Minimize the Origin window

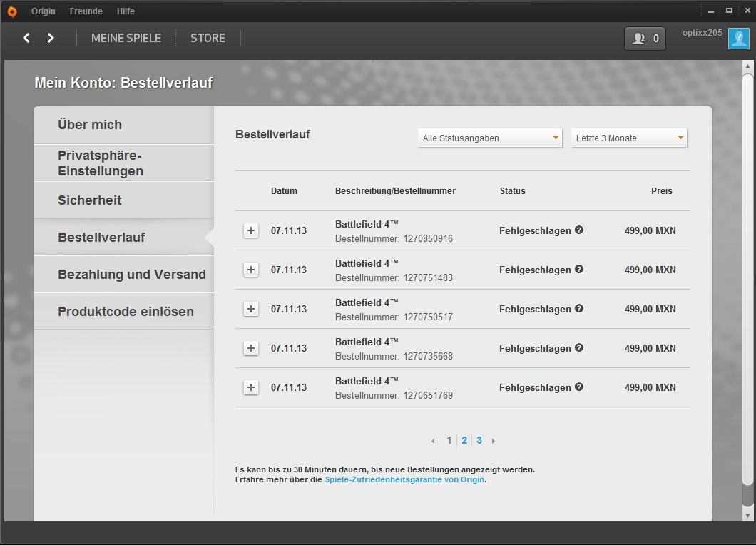click(x=710, y=11)
